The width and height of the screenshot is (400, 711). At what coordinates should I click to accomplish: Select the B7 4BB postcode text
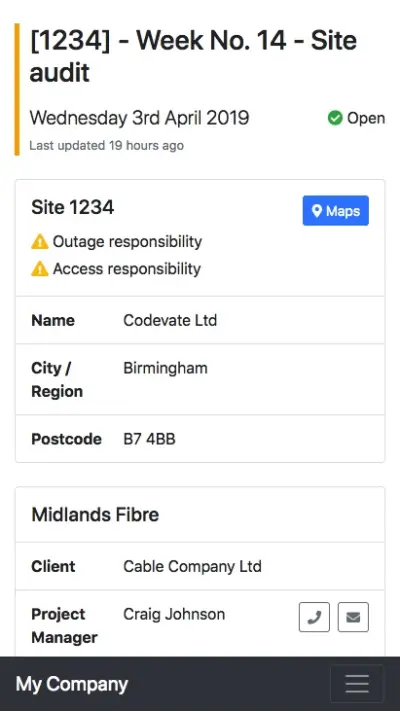click(x=149, y=439)
